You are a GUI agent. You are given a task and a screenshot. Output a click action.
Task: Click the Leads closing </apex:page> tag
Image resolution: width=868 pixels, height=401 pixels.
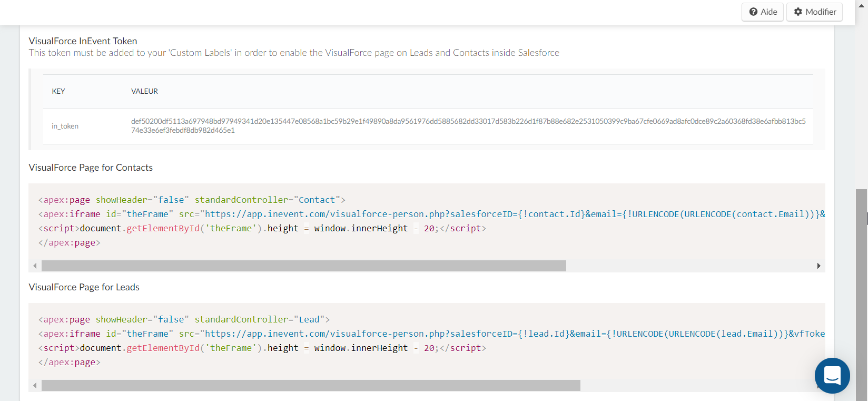70,362
